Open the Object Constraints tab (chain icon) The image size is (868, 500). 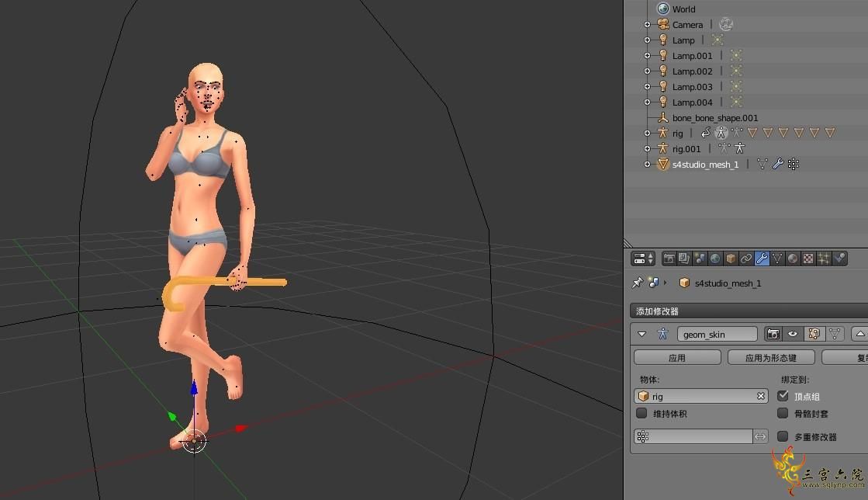click(746, 259)
